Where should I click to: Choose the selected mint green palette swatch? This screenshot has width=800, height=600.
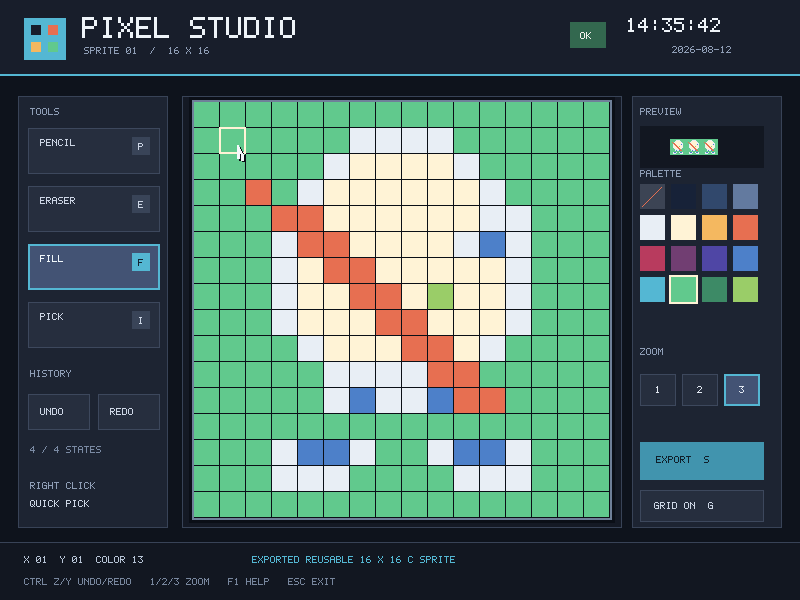click(684, 290)
